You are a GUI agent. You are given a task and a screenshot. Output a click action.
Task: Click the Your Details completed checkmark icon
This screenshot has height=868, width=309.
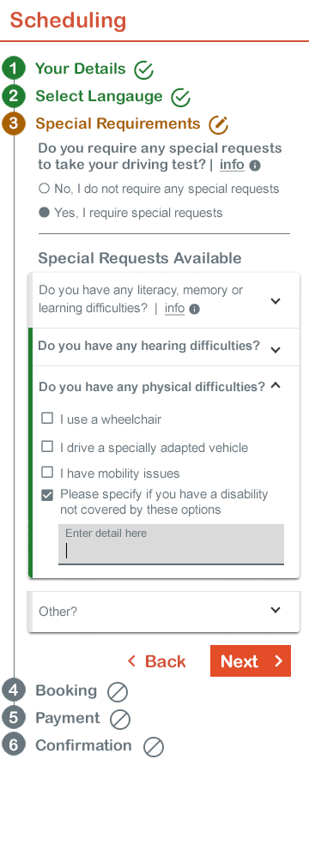(143, 69)
